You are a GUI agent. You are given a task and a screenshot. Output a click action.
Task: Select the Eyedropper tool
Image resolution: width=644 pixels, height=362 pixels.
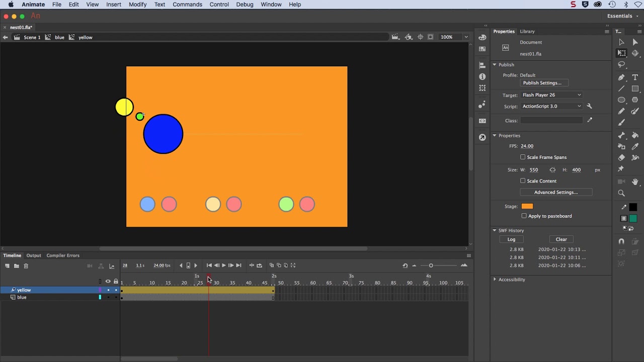(x=635, y=146)
